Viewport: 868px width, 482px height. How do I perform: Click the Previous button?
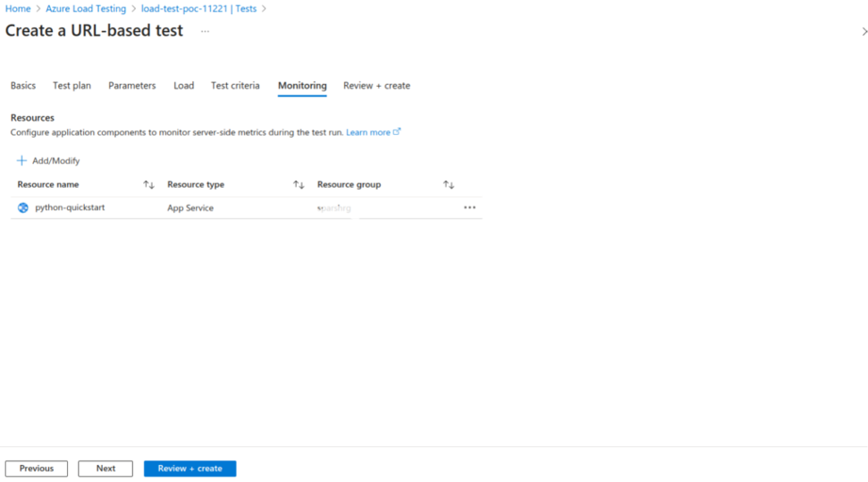[37, 469]
